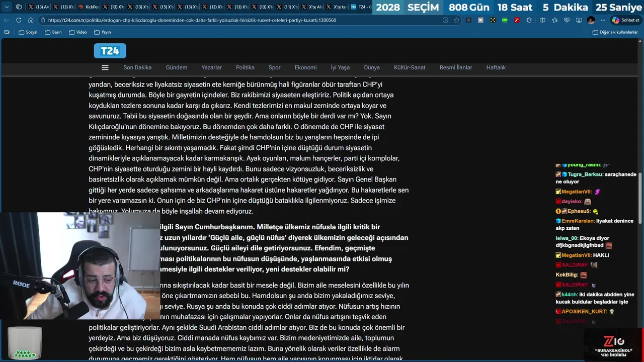This screenshot has width=644, height=362.
Task: Click the favorites bar leftmost icon
Action: [x=7, y=32]
